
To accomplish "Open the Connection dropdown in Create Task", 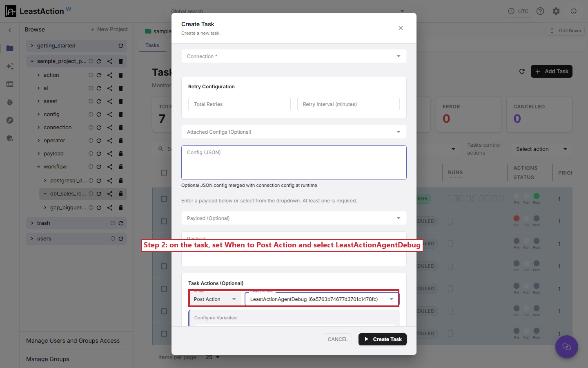I will tap(294, 56).
